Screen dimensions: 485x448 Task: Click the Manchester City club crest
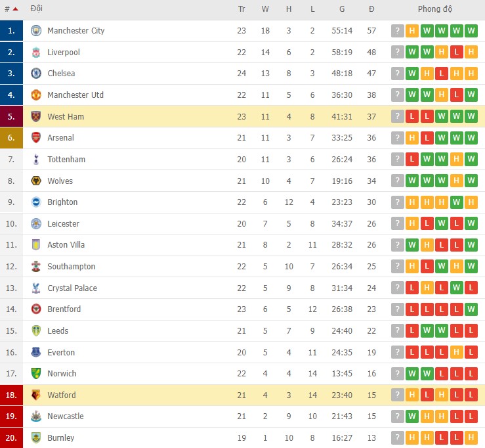[36, 31]
